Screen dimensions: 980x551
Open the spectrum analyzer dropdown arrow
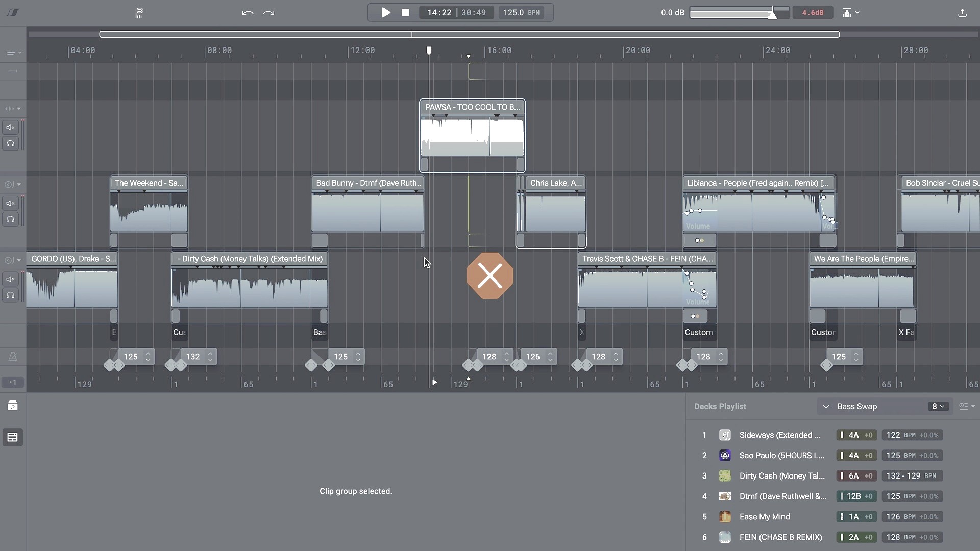click(857, 13)
